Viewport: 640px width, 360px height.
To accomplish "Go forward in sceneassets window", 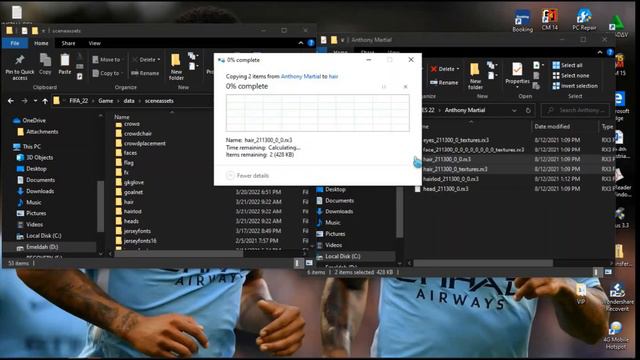I will (24, 101).
